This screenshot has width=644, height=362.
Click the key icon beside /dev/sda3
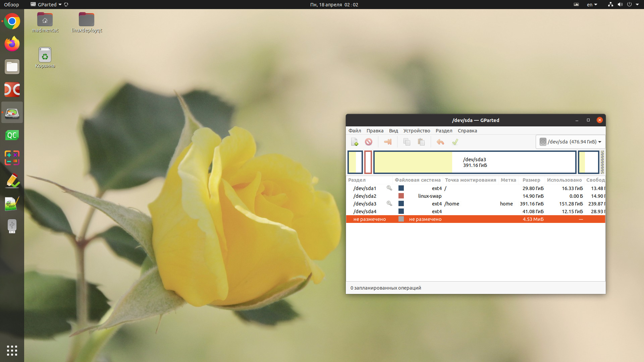coord(389,203)
